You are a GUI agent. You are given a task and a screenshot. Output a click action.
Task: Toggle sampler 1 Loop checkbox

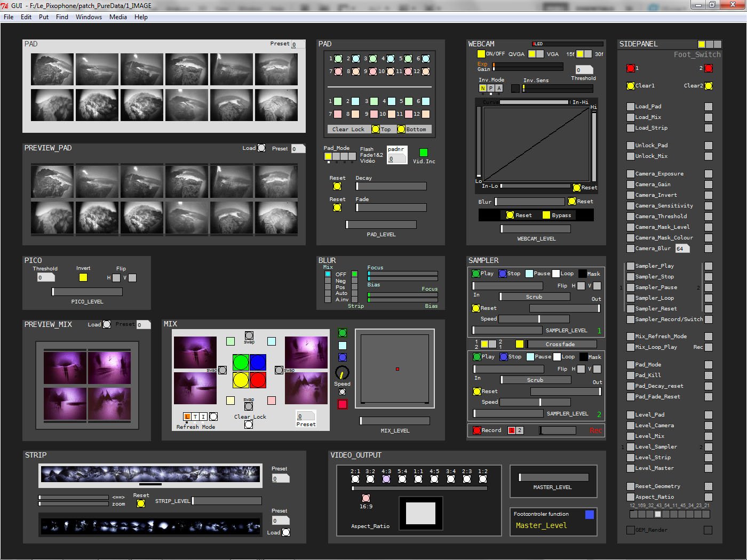coord(556,274)
